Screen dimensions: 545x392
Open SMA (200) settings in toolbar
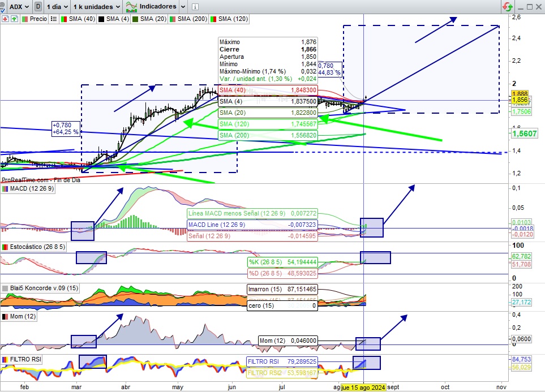coord(188,19)
